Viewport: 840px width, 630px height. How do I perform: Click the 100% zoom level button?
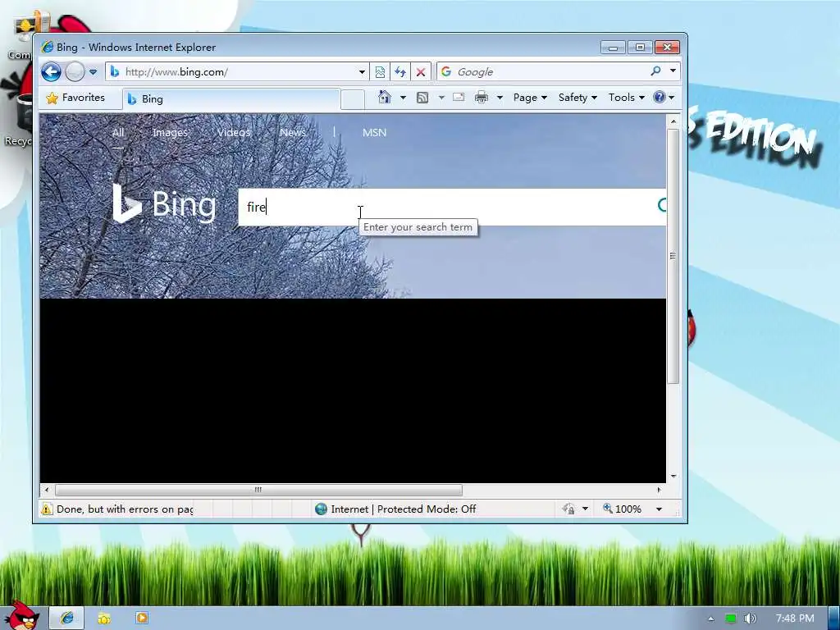(622, 509)
